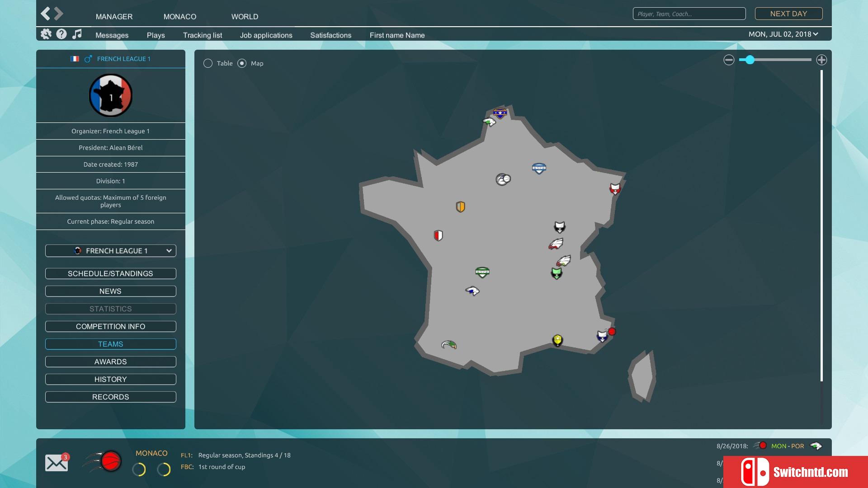This screenshot has width=868, height=488.
Task: Select the Map view radio button
Action: 242,63
